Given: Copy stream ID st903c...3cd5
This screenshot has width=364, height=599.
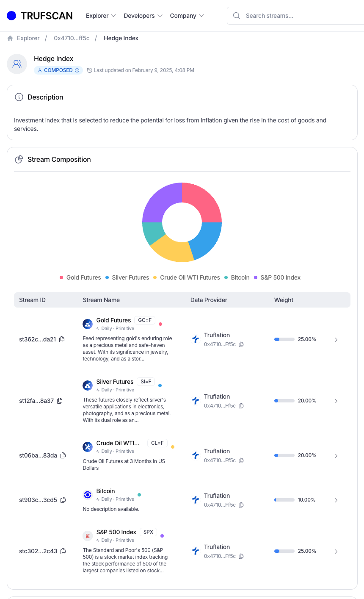Looking at the screenshot, I should click(x=63, y=500).
